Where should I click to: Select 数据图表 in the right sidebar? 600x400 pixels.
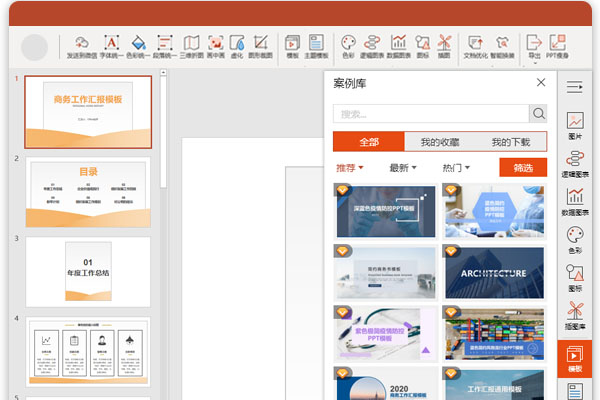[x=575, y=202]
